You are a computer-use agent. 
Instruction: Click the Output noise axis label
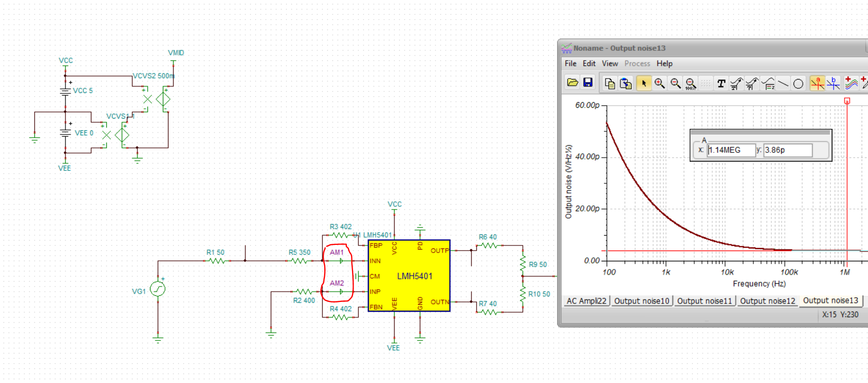(x=568, y=182)
